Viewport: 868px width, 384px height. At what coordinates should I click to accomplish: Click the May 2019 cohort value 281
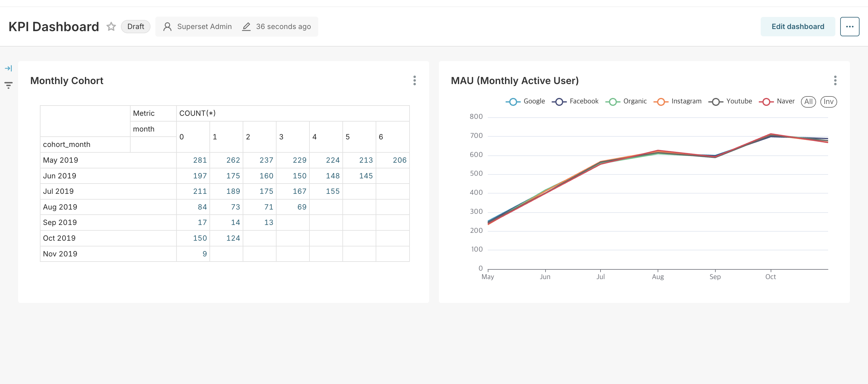click(x=200, y=160)
